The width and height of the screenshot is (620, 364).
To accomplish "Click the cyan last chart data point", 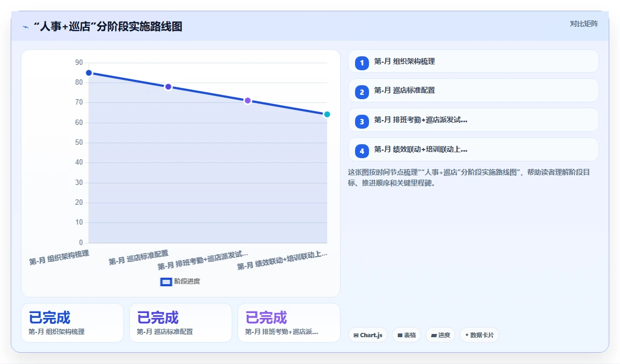I will [x=327, y=115].
